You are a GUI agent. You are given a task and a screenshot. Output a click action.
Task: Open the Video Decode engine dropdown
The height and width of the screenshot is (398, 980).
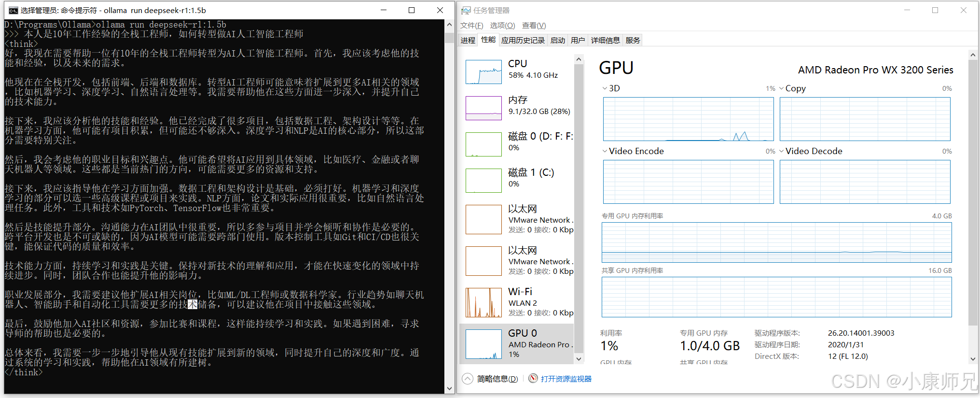[781, 151]
